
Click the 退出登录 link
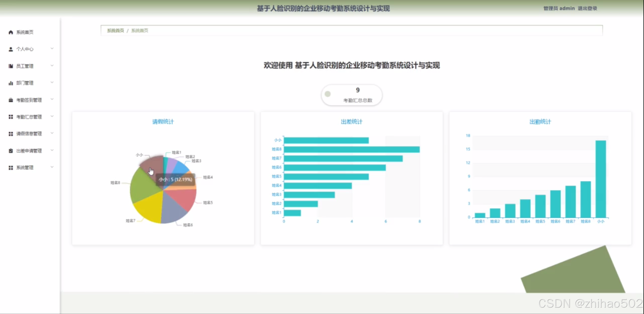pyautogui.click(x=587, y=8)
